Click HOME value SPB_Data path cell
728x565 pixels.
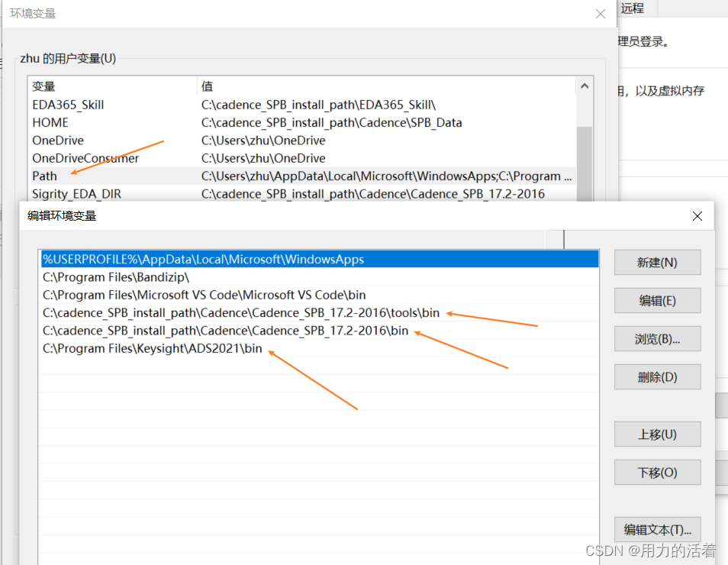click(331, 123)
